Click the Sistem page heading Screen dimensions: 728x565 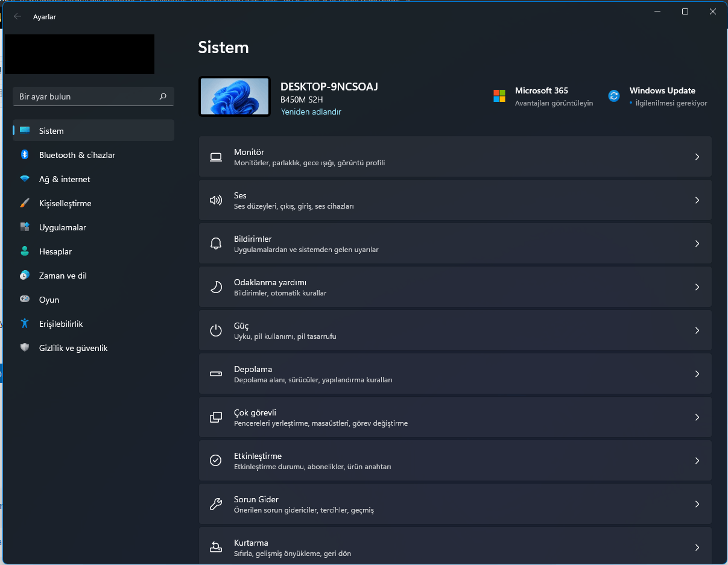(x=223, y=48)
